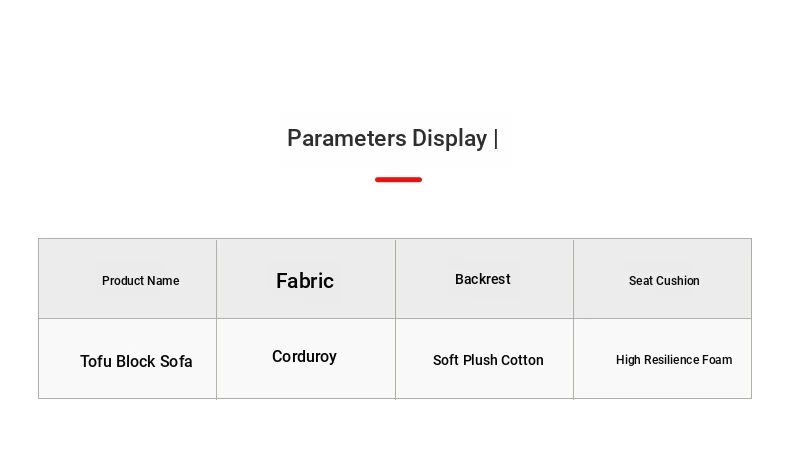Click the word Tofu in the first column
Image resolution: width=790 pixels, height=462 pixels.
tap(96, 361)
